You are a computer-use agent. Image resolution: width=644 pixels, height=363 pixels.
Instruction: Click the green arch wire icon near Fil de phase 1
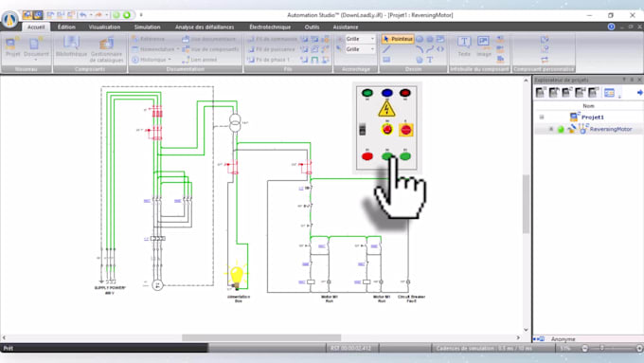pyautogui.click(x=314, y=60)
